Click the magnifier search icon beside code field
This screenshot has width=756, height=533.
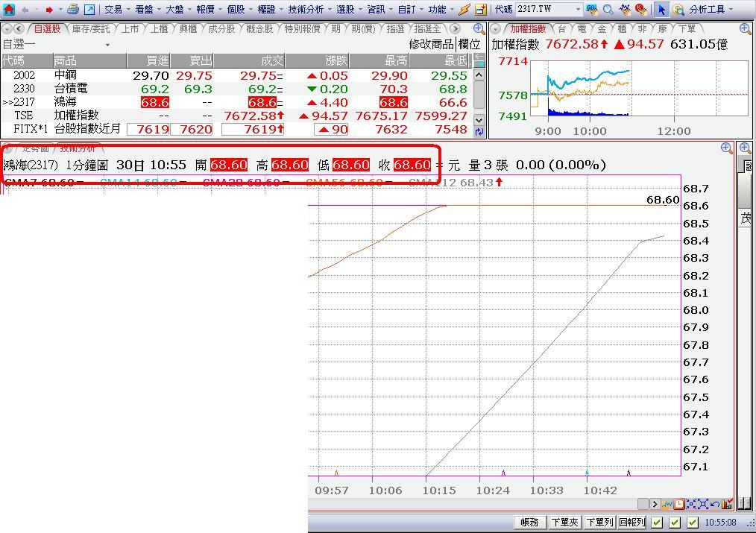(608, 9)
